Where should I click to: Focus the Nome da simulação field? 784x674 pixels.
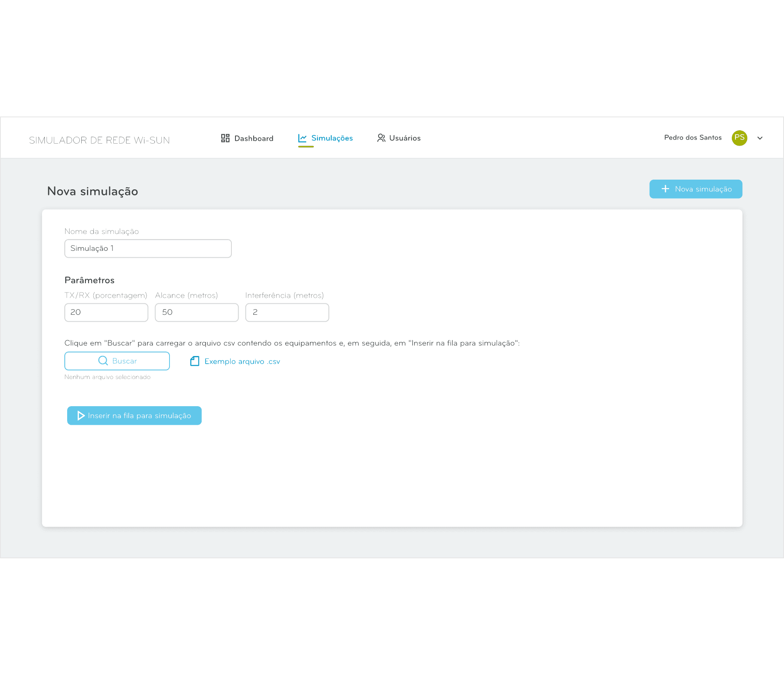[x=148, y=248]
